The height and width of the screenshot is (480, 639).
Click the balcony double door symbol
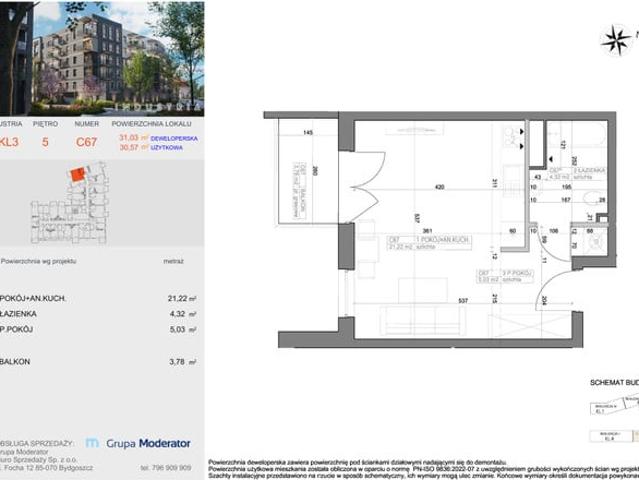pos(362,187)
